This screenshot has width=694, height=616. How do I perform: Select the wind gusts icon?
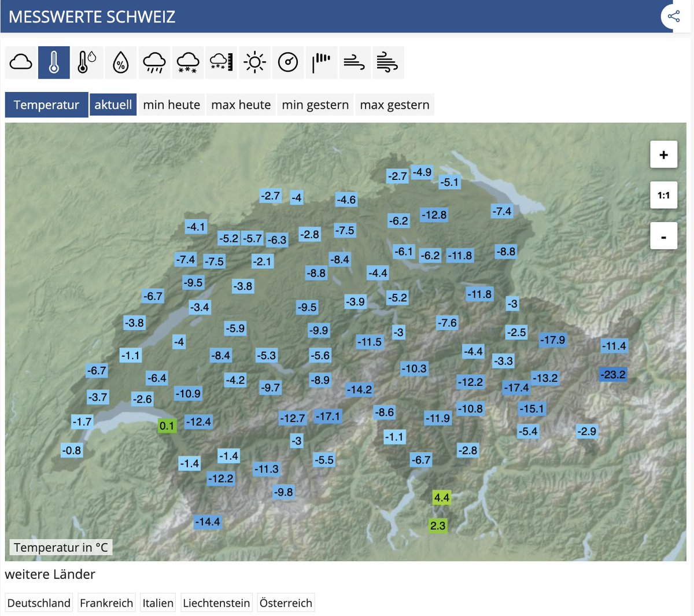click(x=388, y=62)
